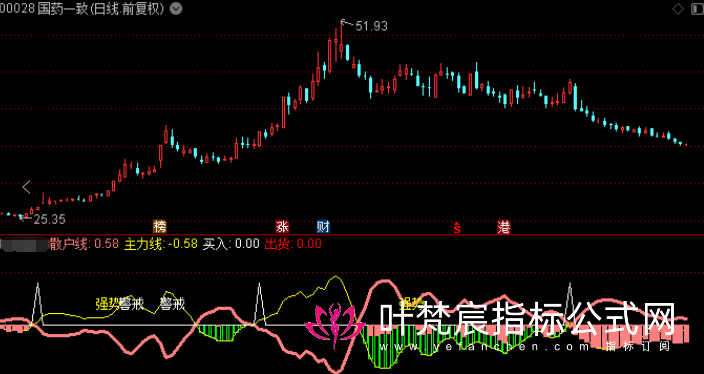This screenshot has height=374, width=704.
Task: Open the dropdown next to stock title
Action: (x=176, y=9)
